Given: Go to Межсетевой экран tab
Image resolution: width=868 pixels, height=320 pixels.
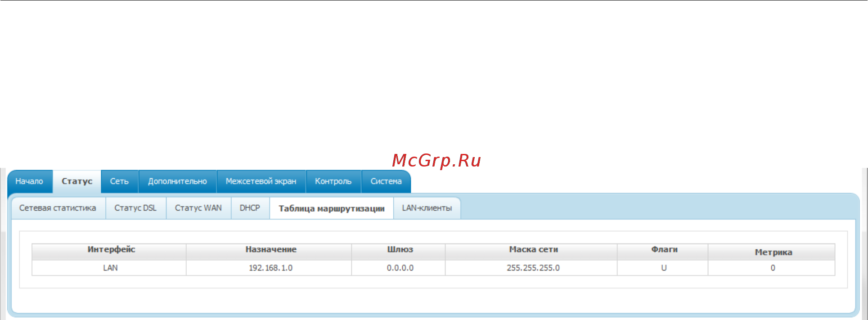Looking at the screenshot, I should tap(261, 181).
